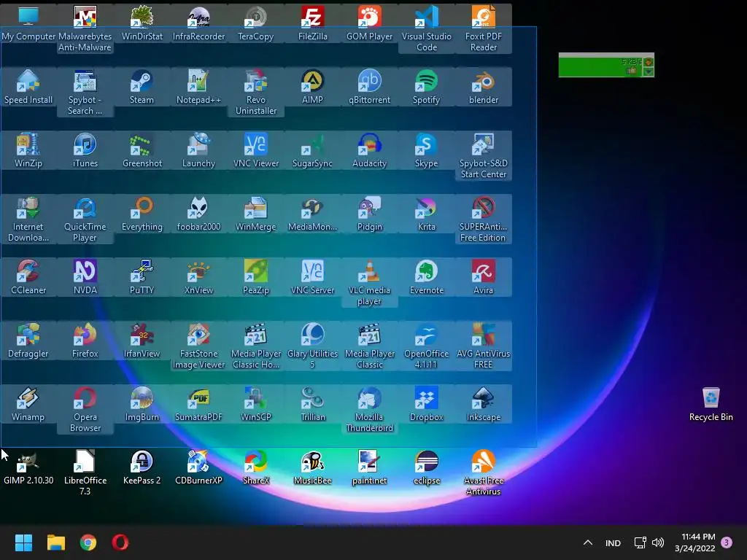The width and height of the screenshot is (747, 560).
Task: Select the Skype shortcut icon
Action: pyautogui.click(x=426, y=150)
